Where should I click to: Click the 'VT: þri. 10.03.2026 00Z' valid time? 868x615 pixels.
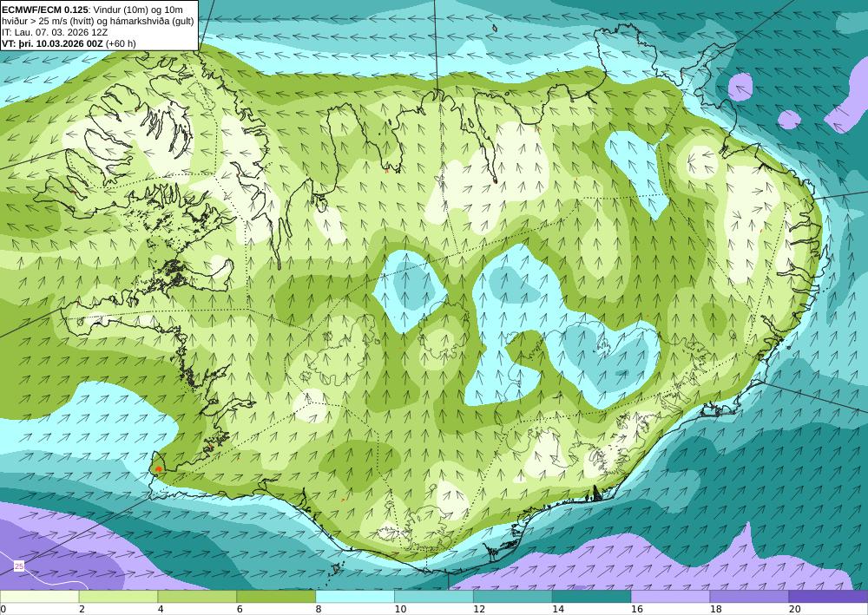pyautogui.click(x=53, y=43)
